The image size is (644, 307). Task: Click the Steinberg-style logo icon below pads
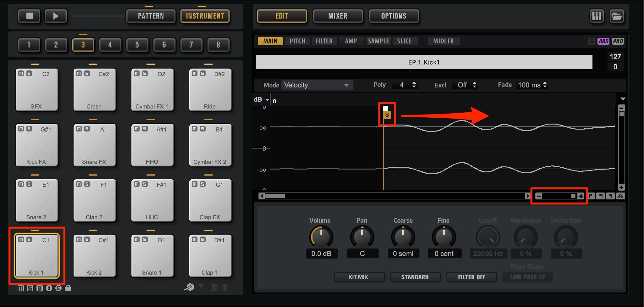pos(189,287)
